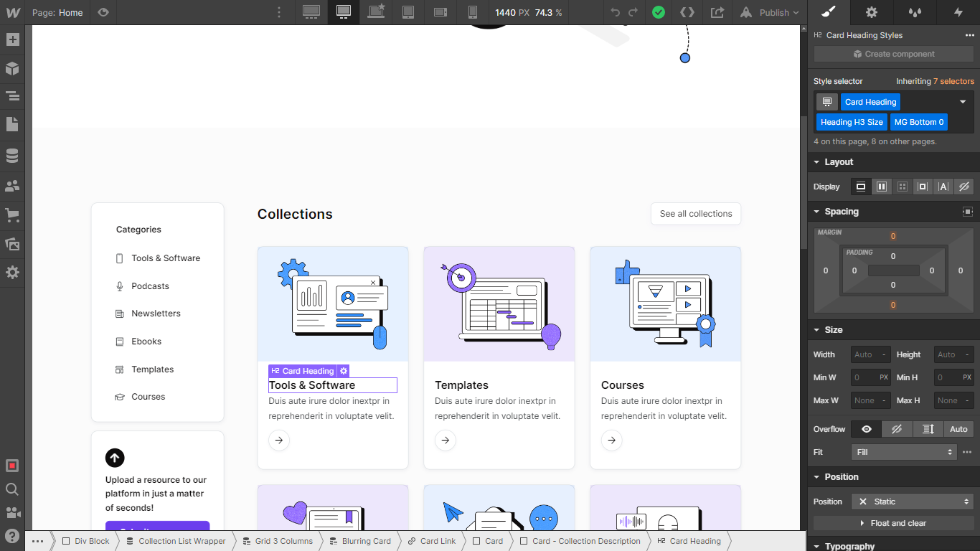Click the Create Component button
Viewport: 980px width, 551px height.
click(x=892, y=54)
